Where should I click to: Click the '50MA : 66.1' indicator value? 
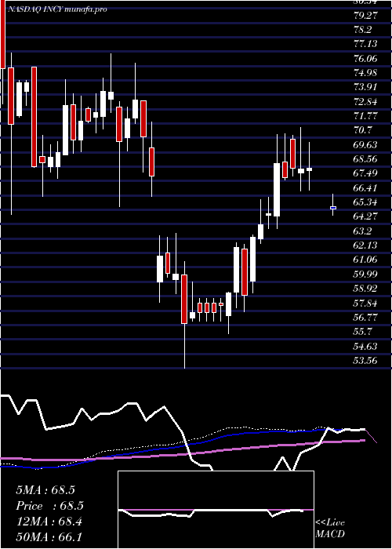pos(49,536)
